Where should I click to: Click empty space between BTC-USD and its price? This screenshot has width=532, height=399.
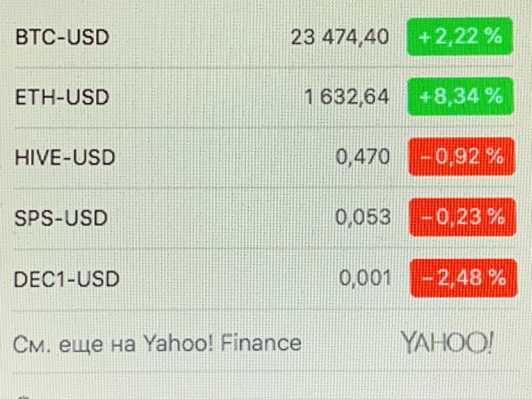pyautogui.click(x=199, y=37)
